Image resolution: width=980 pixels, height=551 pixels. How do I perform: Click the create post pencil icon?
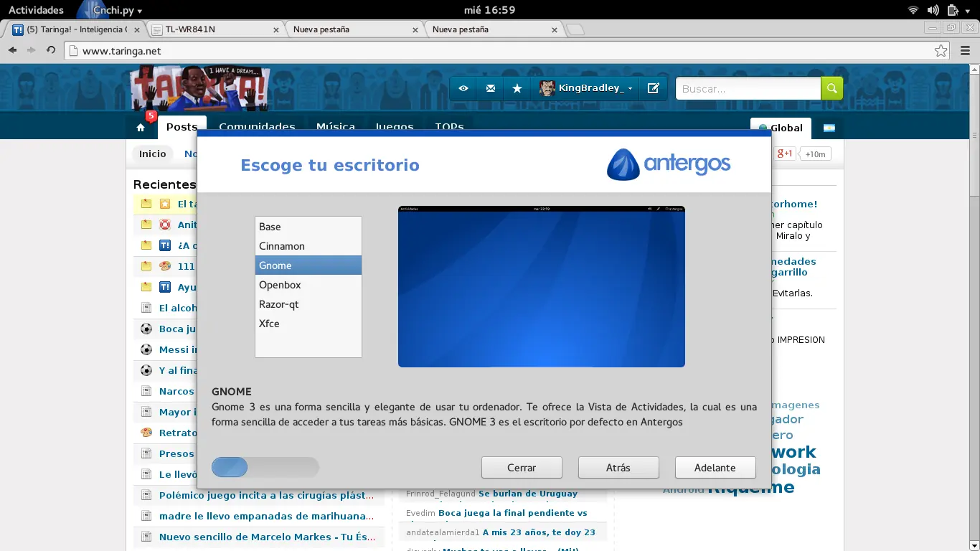(653, 88)
